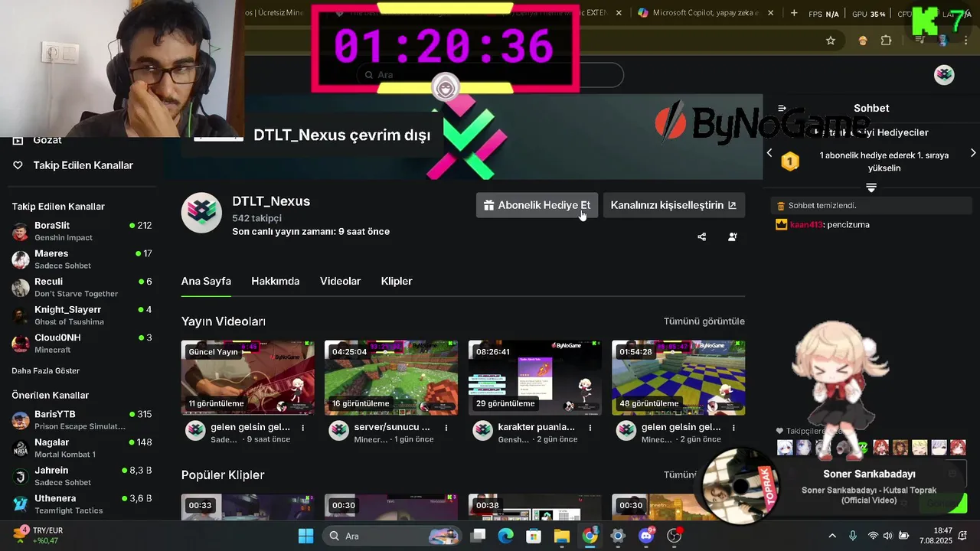980x551 pixels.
Task: Go to previous gift leaderboard slide
Action: [769, 153]
